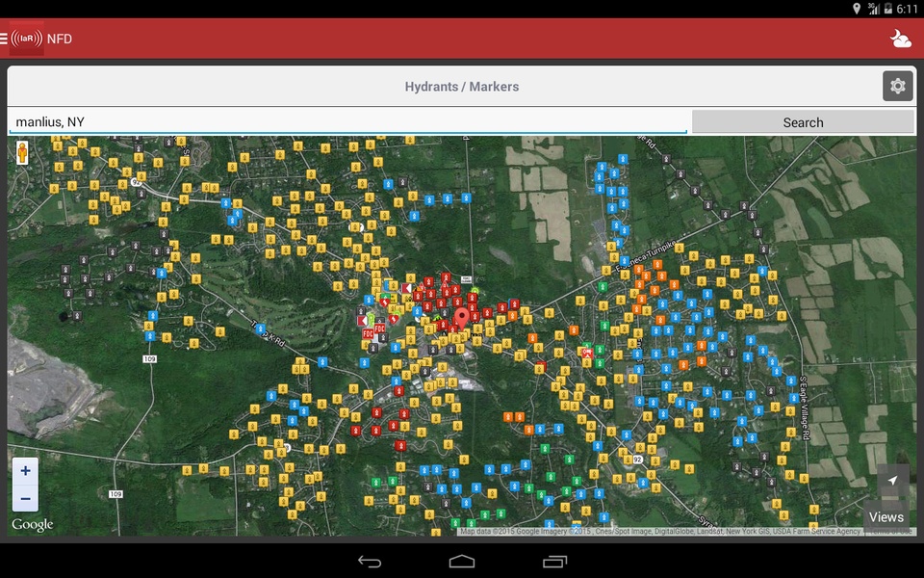924x578 pixels.
Task: Tap the red location pin marker
Action: point(463,319)
